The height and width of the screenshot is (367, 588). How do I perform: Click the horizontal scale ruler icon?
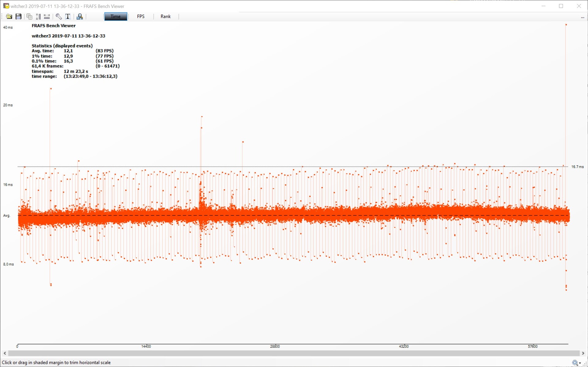coord(47,17)
